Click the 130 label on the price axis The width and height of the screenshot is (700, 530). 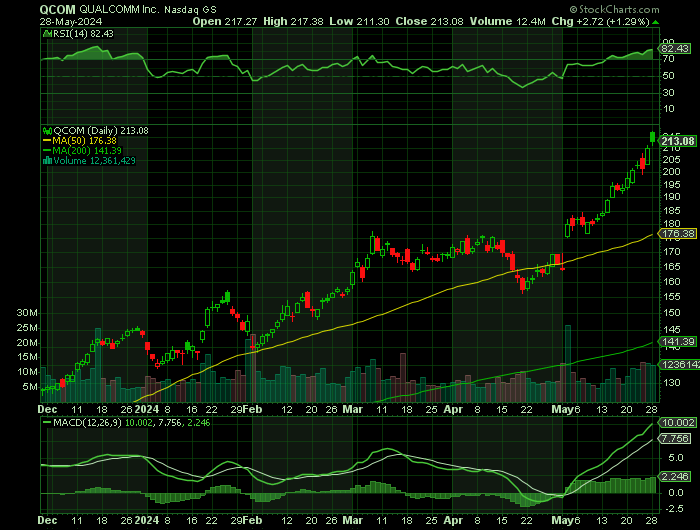point(671,383)
